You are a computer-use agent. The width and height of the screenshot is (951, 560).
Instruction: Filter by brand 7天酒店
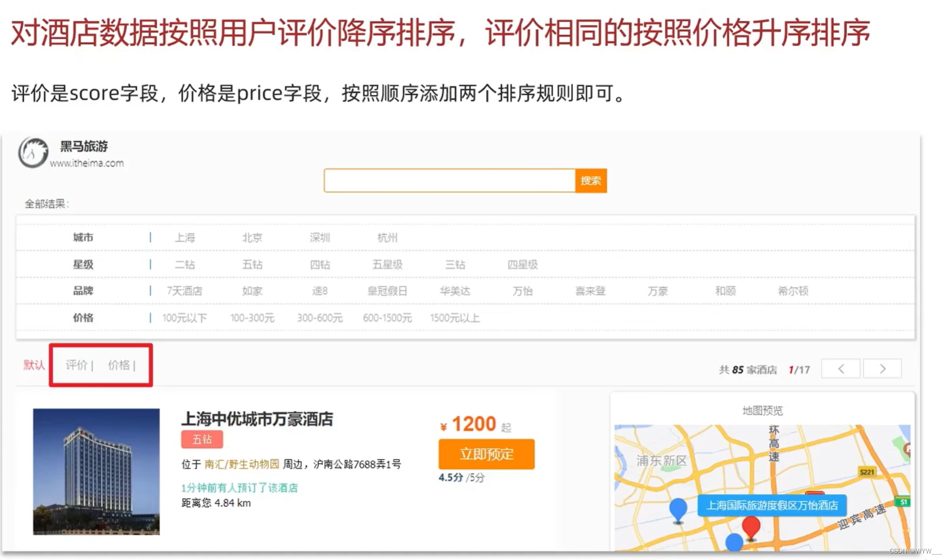[x=185, y=291]
